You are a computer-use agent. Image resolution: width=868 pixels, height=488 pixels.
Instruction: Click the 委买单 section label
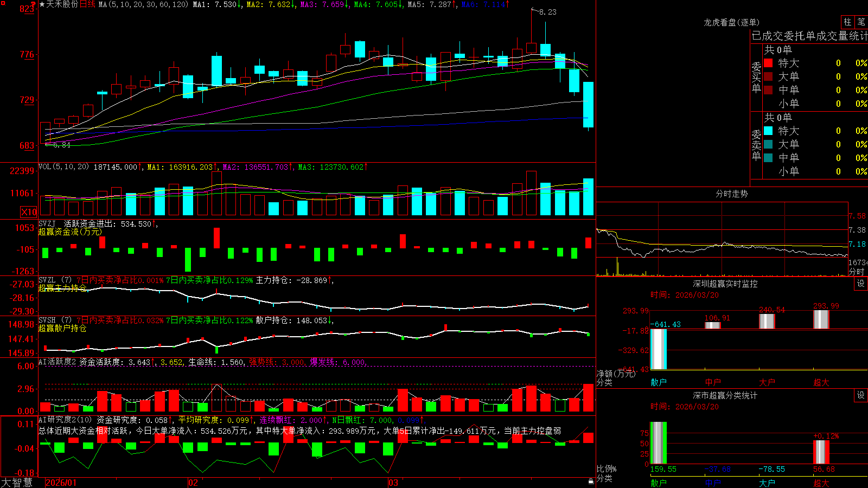756,77
